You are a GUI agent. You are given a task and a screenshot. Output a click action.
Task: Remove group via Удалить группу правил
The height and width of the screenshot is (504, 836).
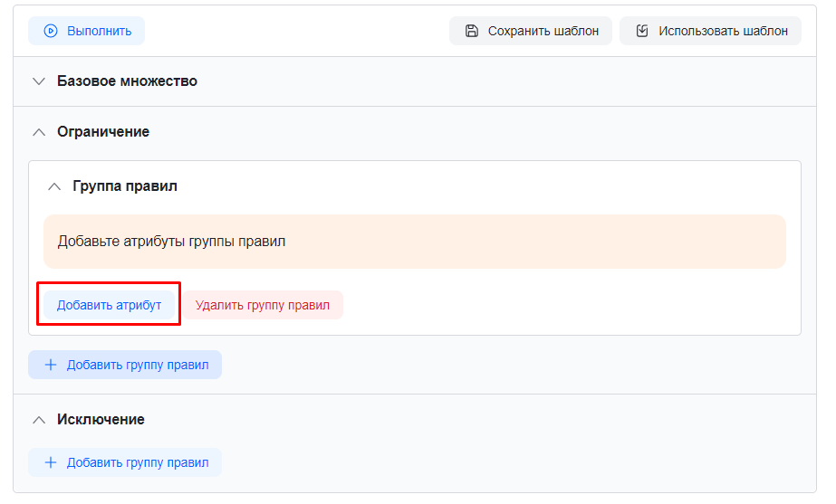point(263,305)
